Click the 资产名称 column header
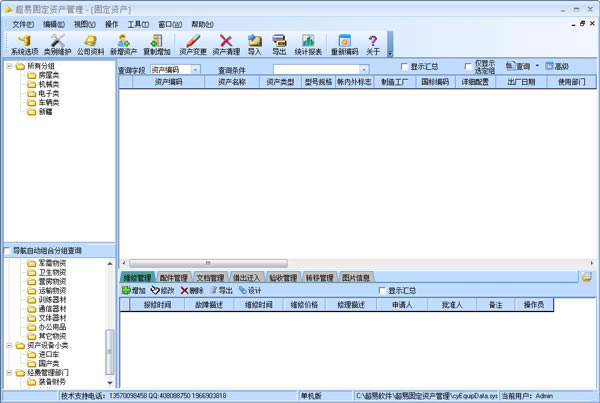600x403 pixels. click(x=232, y=82)
